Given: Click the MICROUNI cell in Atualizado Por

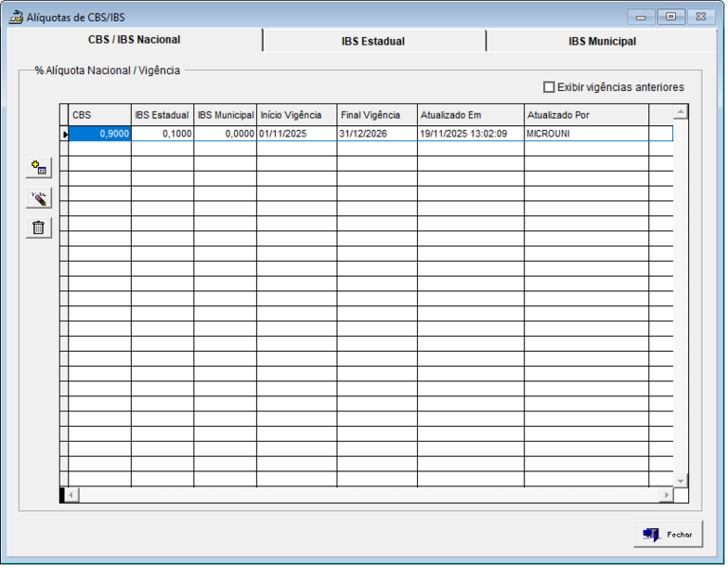Looking at the screenshot, I should [585, 135].
